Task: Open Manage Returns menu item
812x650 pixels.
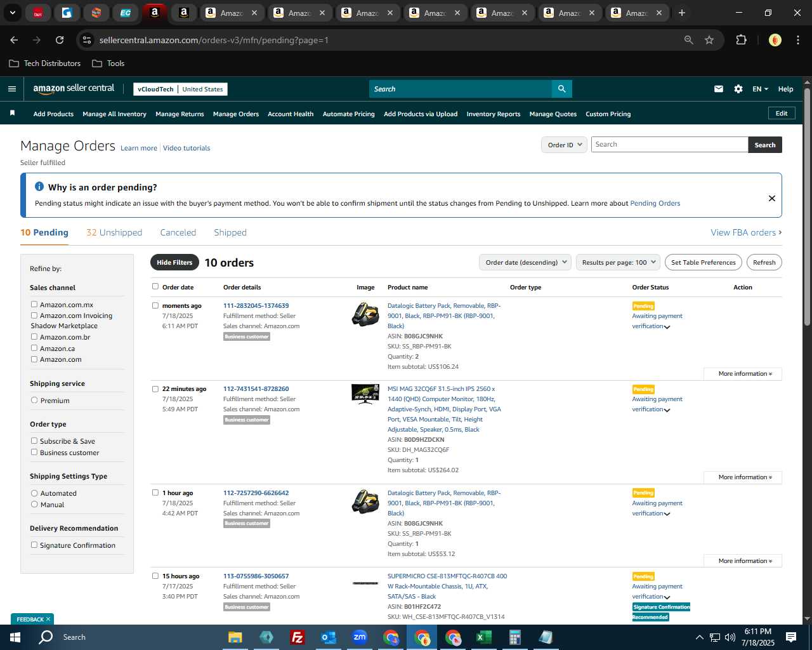Action: click(x=180, y=114)
